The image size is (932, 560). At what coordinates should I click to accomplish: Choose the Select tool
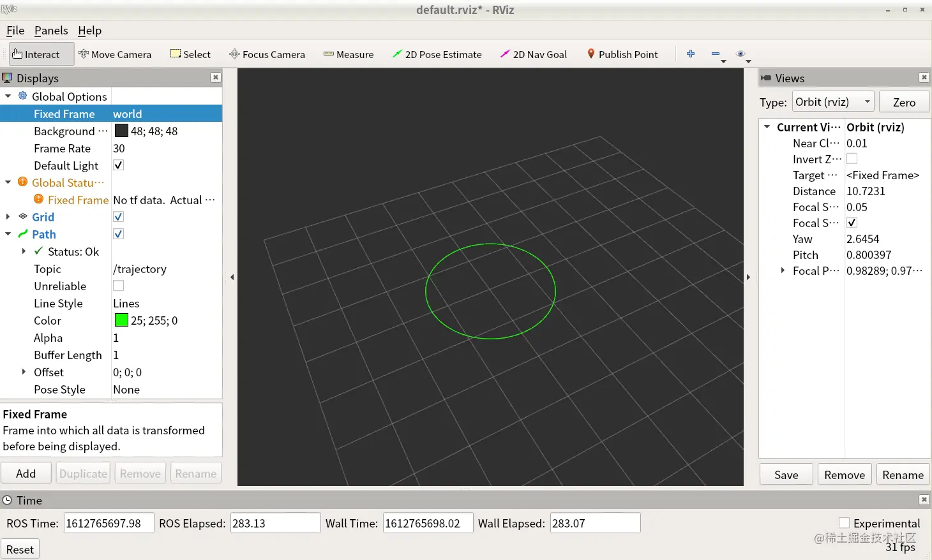point(190,54)
